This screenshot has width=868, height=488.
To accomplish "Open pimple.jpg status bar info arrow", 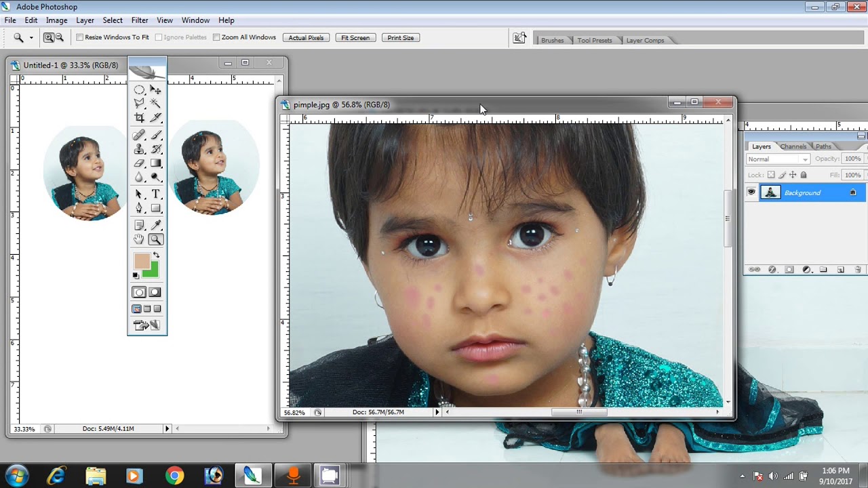I will (x=437, y=412).
